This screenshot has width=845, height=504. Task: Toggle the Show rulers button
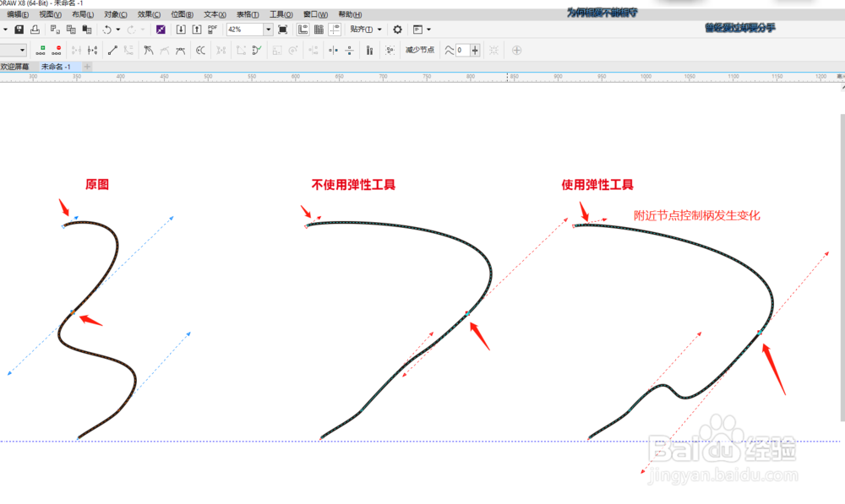click(x=303, y=30)
